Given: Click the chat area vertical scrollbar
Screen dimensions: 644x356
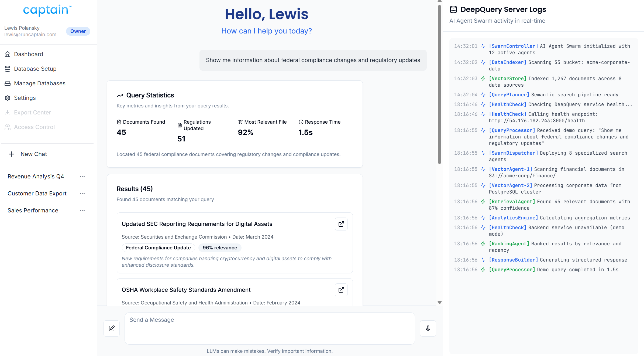Looking at the screenshot, I should coord(439,84).
